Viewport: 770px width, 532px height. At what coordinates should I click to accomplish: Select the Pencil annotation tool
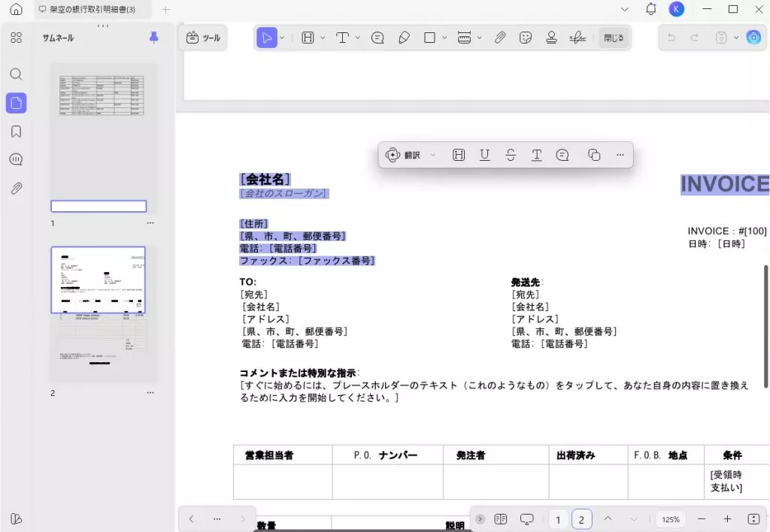(405, 38)
